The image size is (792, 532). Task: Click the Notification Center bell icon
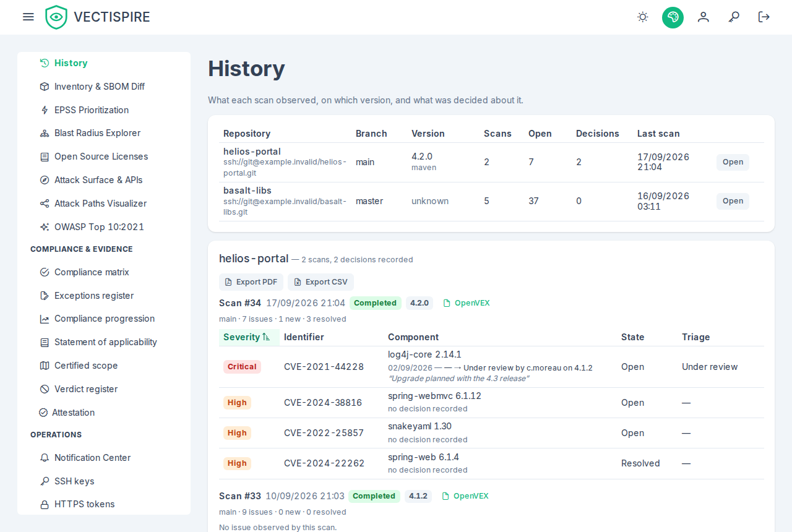[x=45, y=458]
